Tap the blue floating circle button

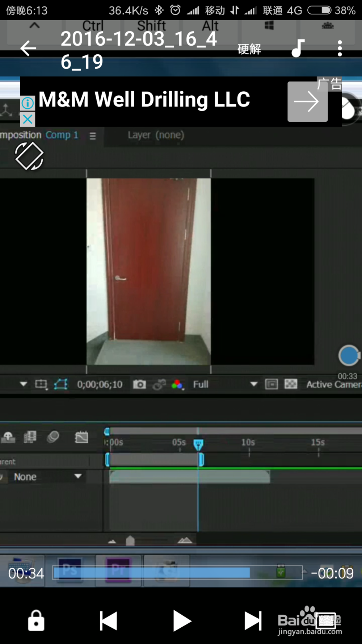click(348, 356)
